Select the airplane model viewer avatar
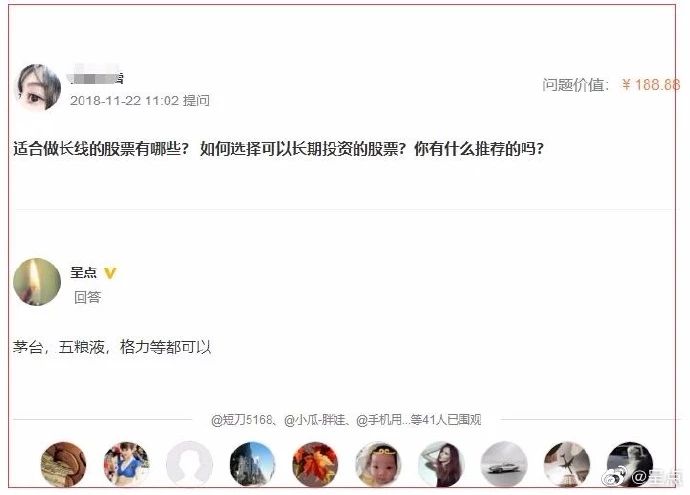The width and height of the screenshot is (690, 495). coord(567,465)
